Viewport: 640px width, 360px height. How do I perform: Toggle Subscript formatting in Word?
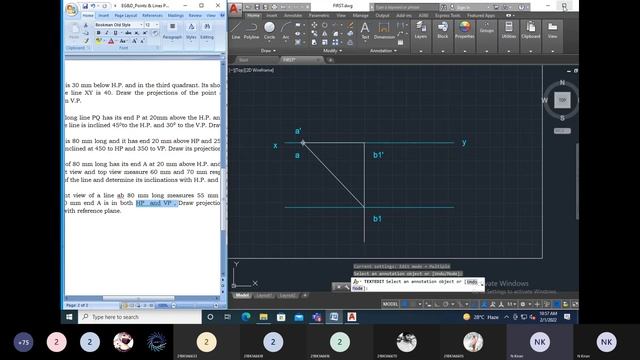coord(137,33)
